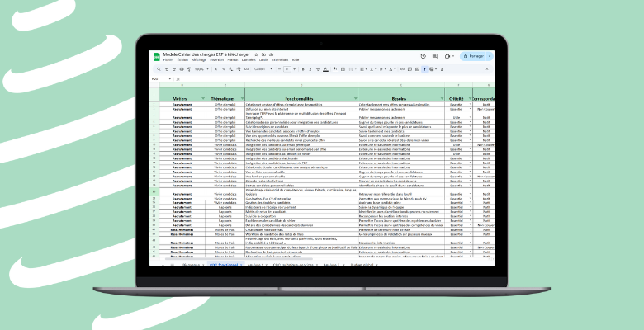This screenshot has width=644, height=330.
Task: Toggle the active filter funnel icon
Action: point(424,69)
